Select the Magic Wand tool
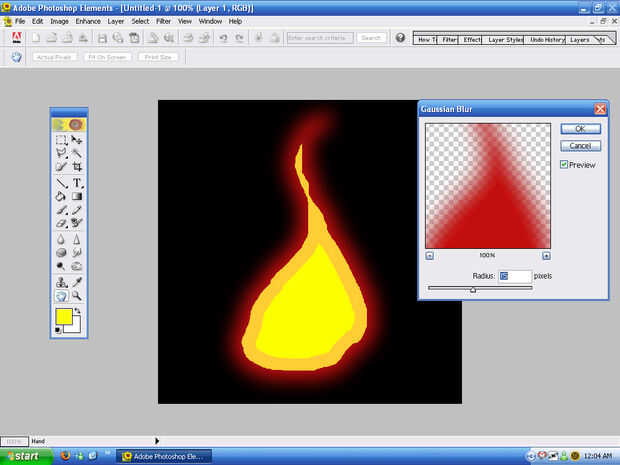620x465 pixels. coord(77,153)
